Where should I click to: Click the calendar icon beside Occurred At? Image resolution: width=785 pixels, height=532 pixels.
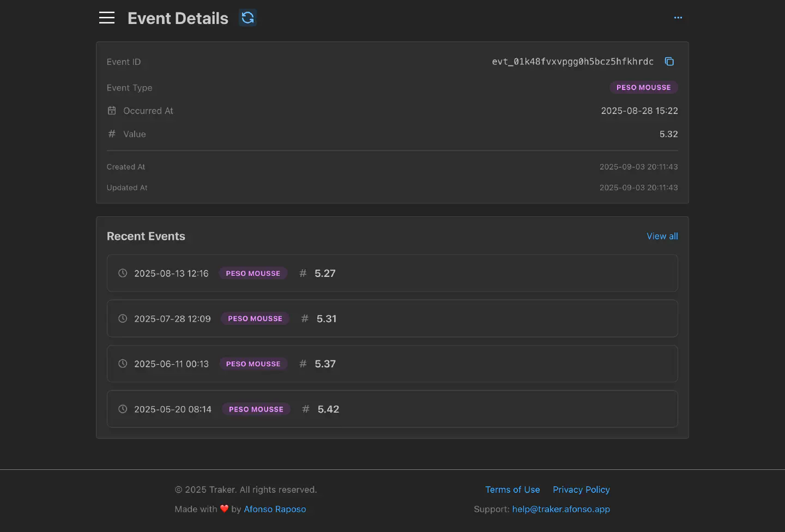coord(112,111)
